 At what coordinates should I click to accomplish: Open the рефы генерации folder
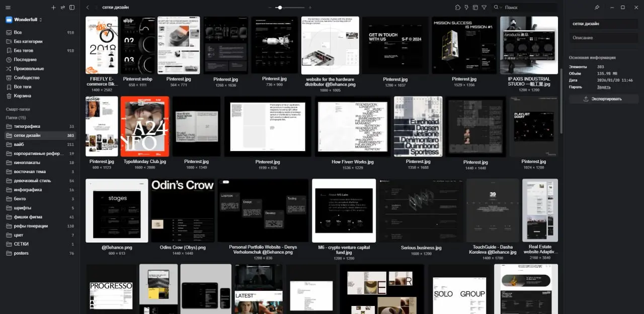(x=40, y=226)
